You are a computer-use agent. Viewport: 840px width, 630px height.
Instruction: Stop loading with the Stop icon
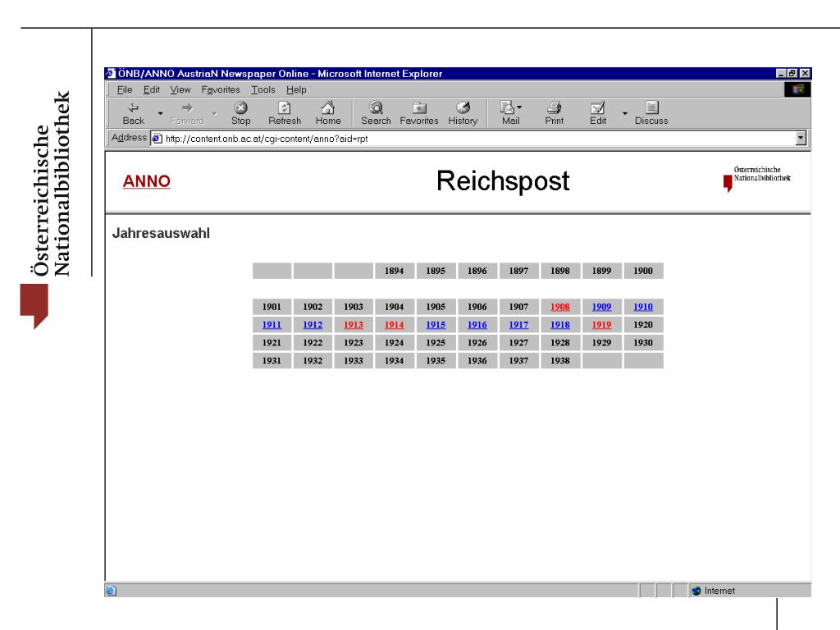click(x=241, y=113)
